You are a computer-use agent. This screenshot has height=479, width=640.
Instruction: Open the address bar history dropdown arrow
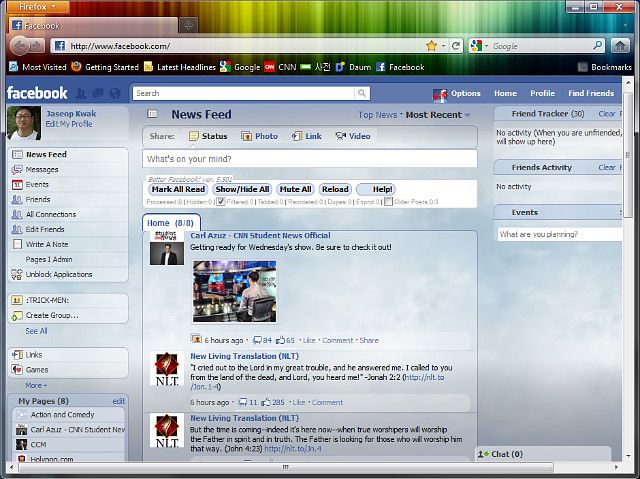tap(443, 46)
